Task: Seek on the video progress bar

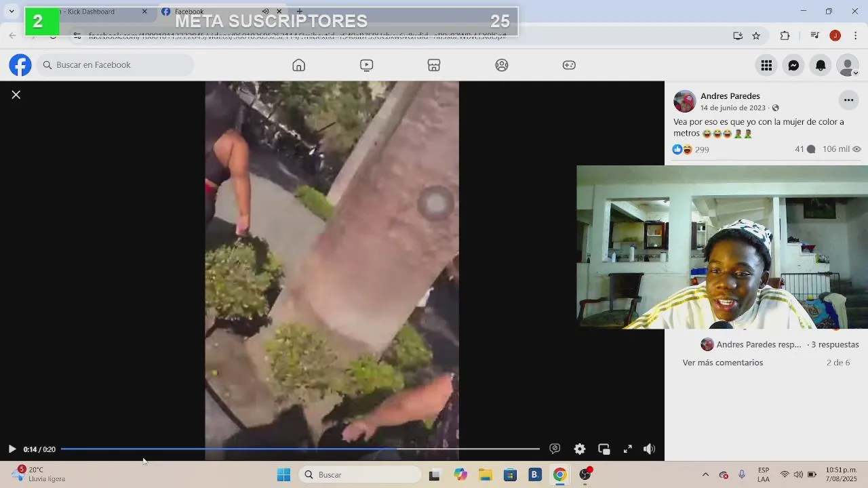Action: click(300, 449)
